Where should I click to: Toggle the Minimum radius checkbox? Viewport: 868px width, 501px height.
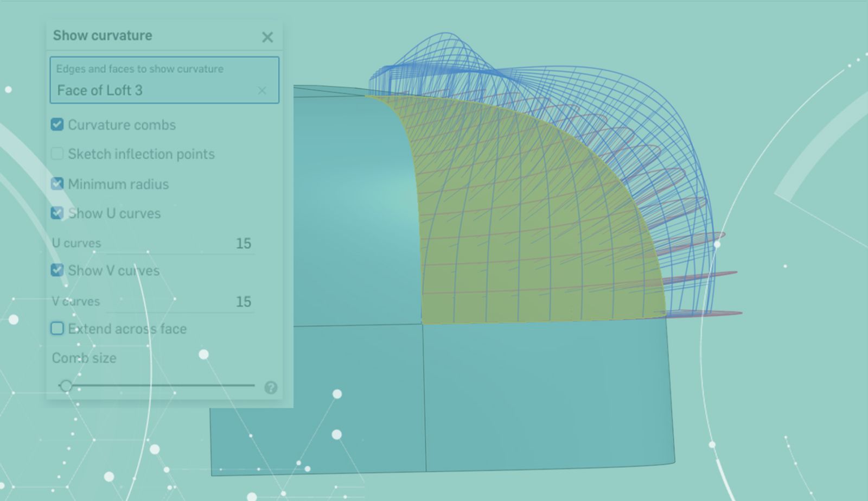57,184
